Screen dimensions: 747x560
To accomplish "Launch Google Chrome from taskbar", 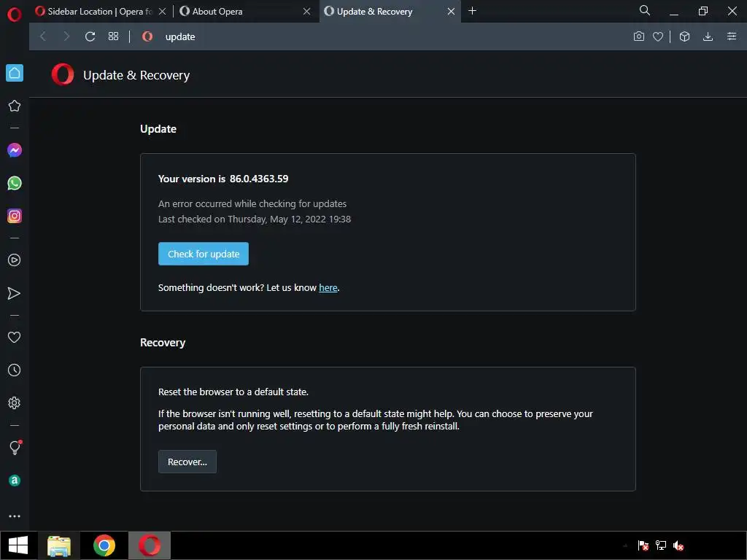I will click(x=104, y=545).
